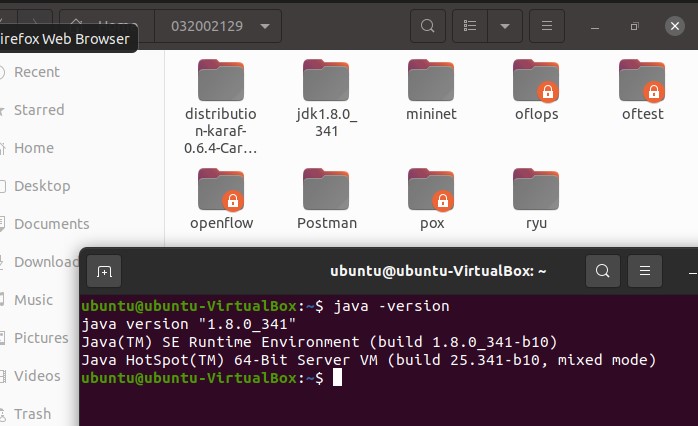
Task: Open Pictures from the sidebar
Action: click(40, 338)
